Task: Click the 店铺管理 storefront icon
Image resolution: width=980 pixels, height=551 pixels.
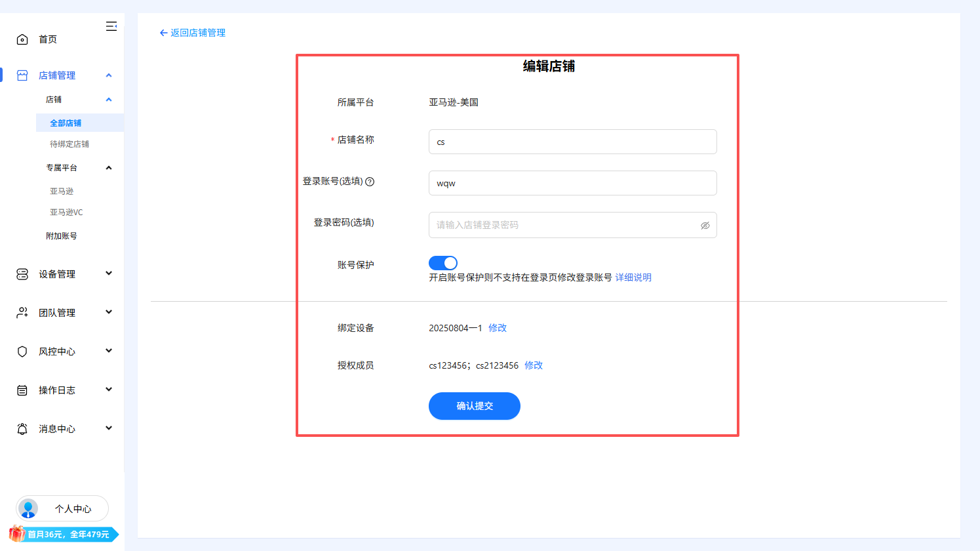Action: [22, 75]
